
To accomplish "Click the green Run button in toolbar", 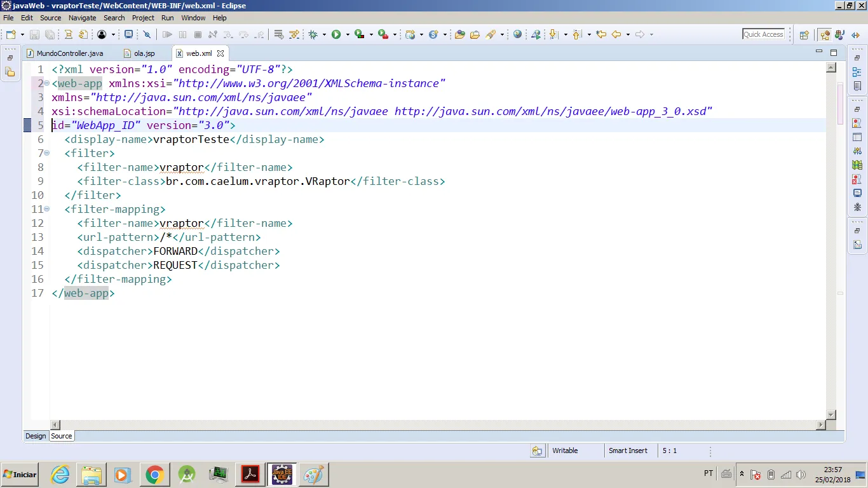I will 336,34.
